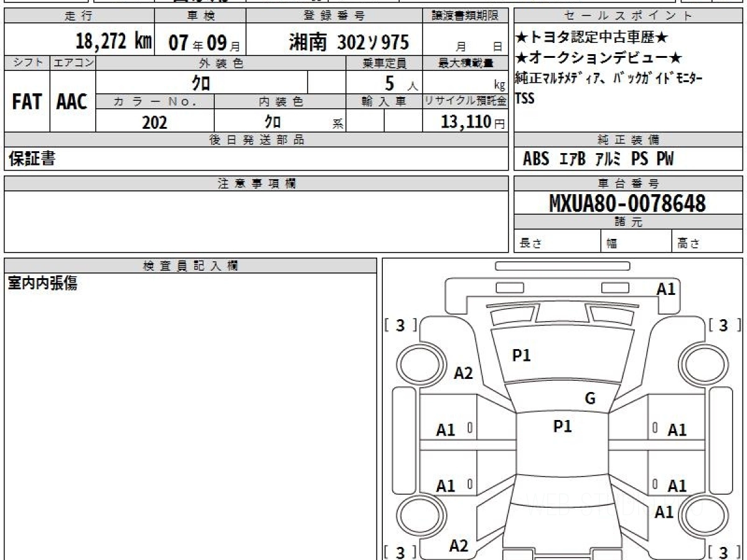Click the 内装色 header
Image resolution: width=747 pixels, height=560 pixels.
(x=281, y=101)
